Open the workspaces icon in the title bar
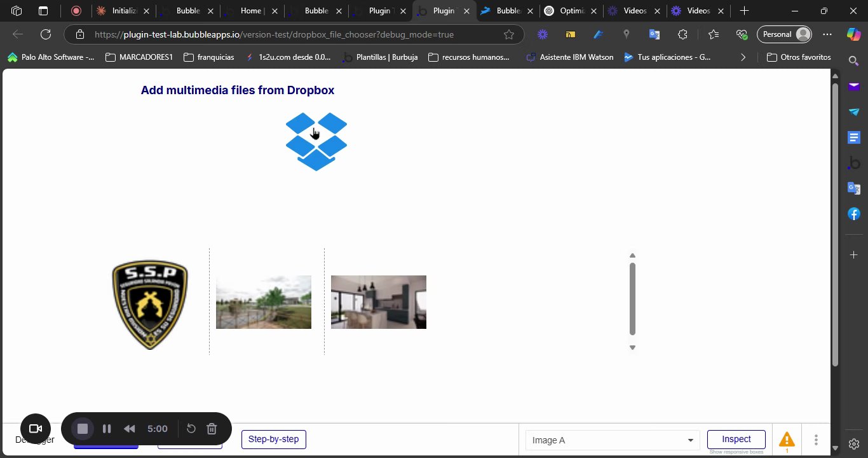 click(x=17, y=11)
